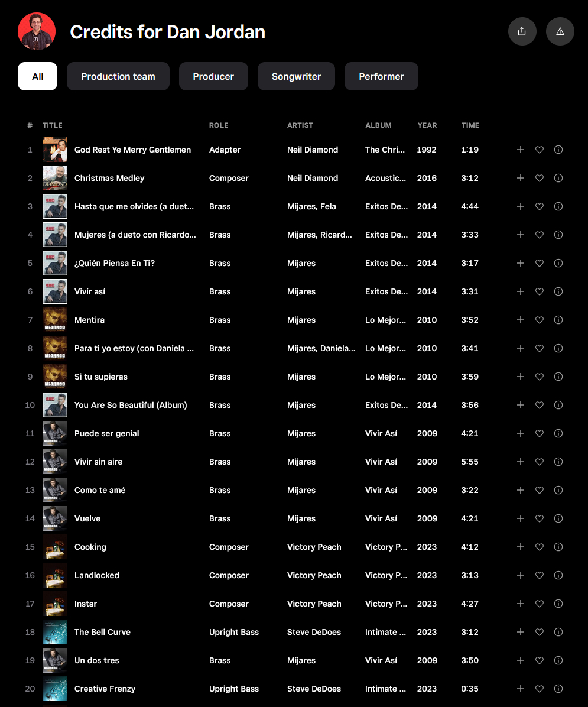Viewport: 588px width, 707px height.
Task: Open Neil Diamond artist link on row 1
Action: click(313, 150)
